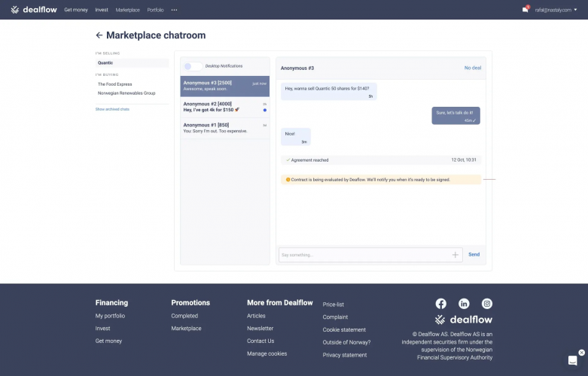Open the Marketplace menu item
Image resolution: width=588 pixels, height=376 pixels.
(x=127, y=10)
